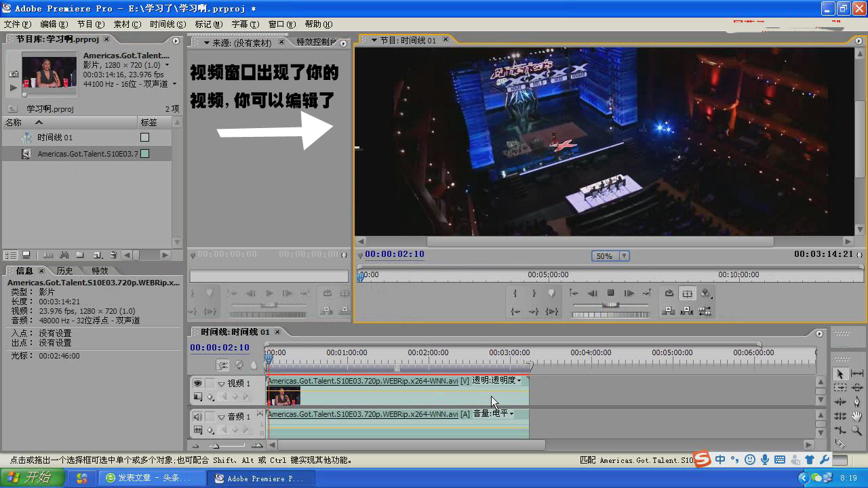
Task: Select the Zoom magnifier tool
Action: [857, 431]
